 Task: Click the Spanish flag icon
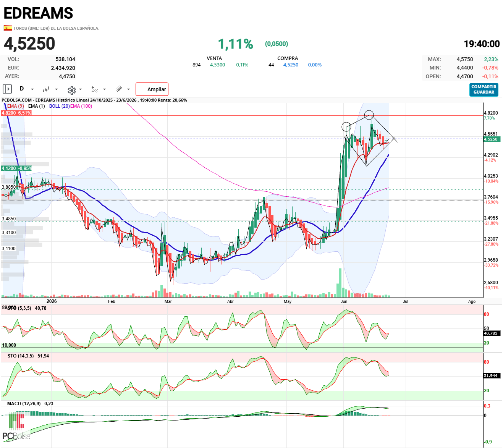(8, 28)
